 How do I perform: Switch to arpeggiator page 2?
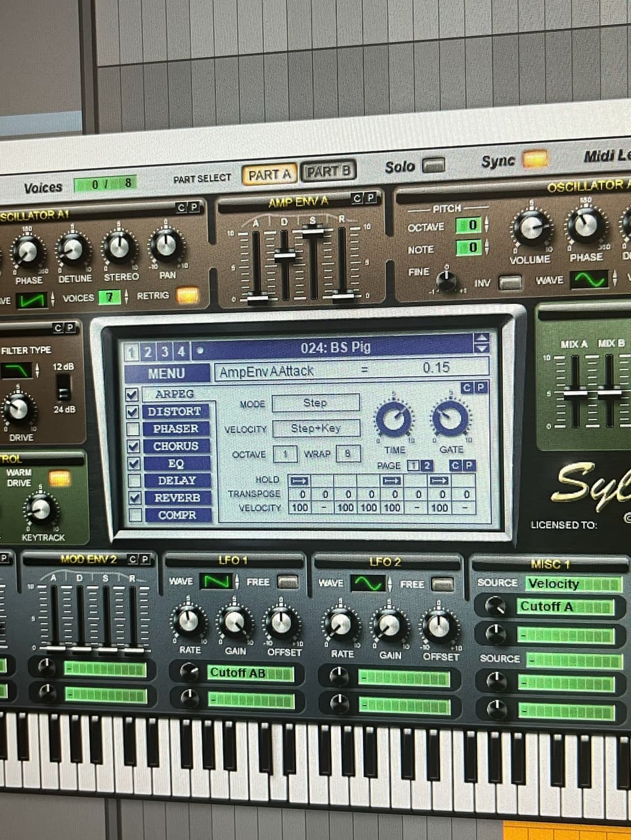pyautogui.click(x=427, y=465)
